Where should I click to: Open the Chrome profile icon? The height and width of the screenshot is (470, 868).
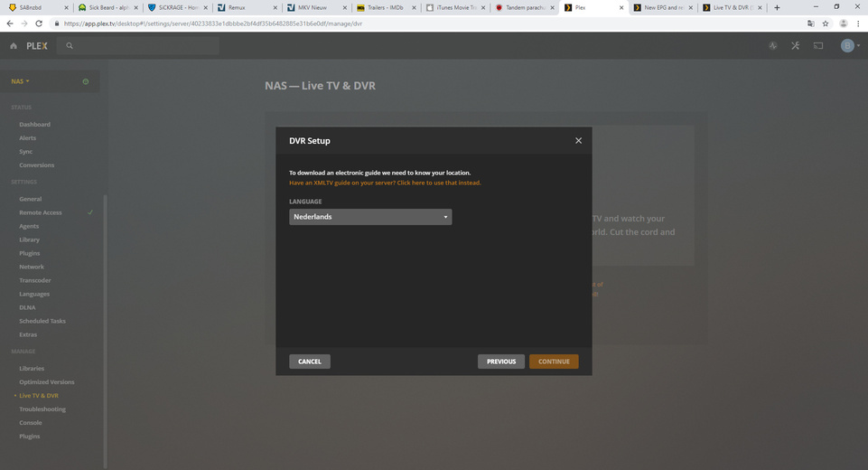844,23
